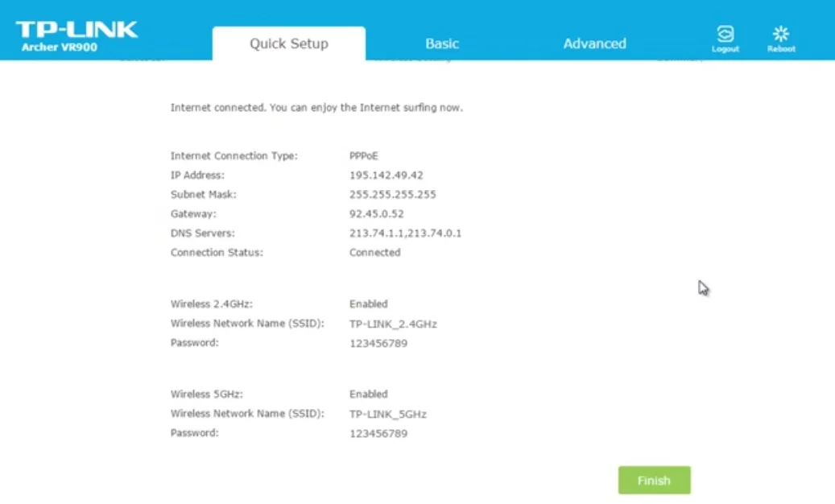Open the Advanced tab
Image resolution: width=835 pixels, height=504 pixels.
coord(594,43)
